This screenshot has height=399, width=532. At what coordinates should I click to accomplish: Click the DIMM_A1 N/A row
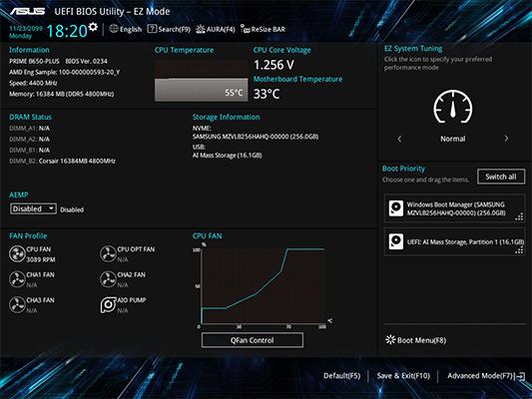pos(30,129)
